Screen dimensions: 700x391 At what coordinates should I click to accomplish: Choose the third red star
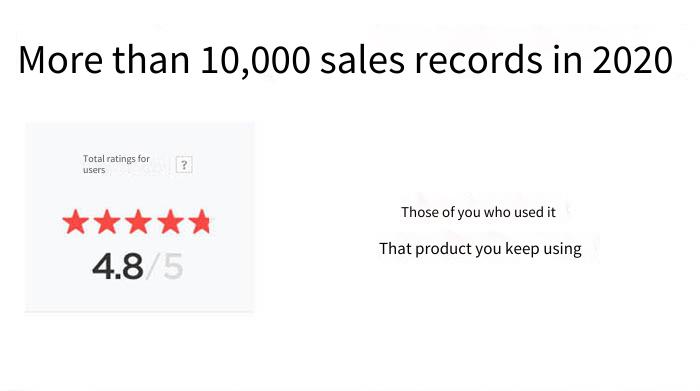tap(138, 222)
